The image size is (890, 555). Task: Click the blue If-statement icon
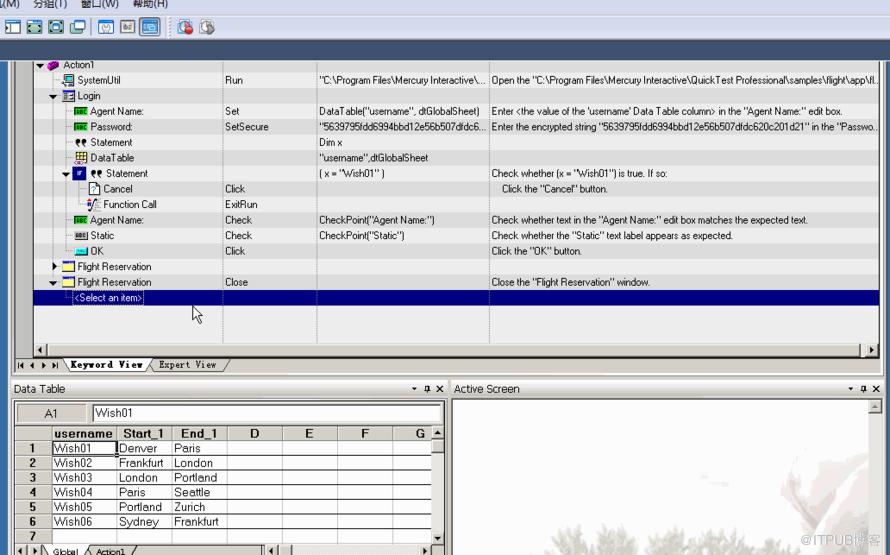[x=79, y=174]
